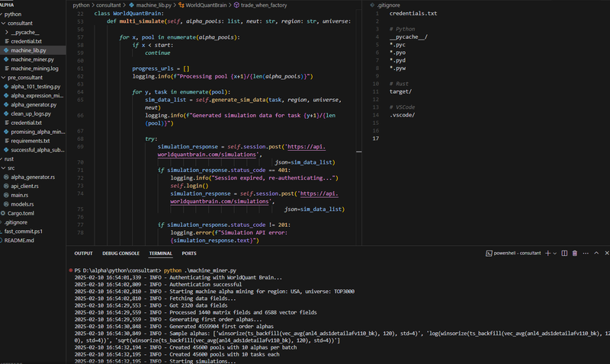Click the Python icon beside alpha_101_testing.py

click(6, 87)
